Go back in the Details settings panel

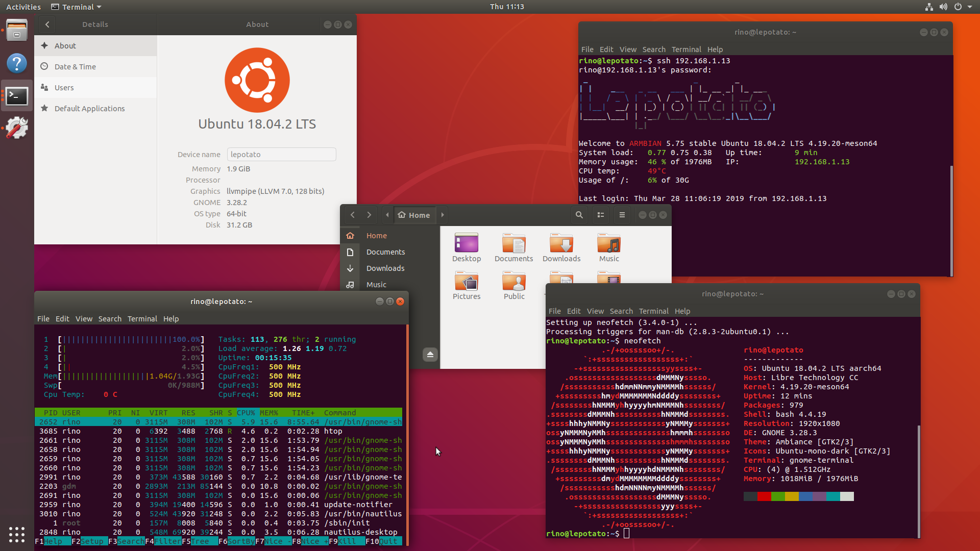47,24
